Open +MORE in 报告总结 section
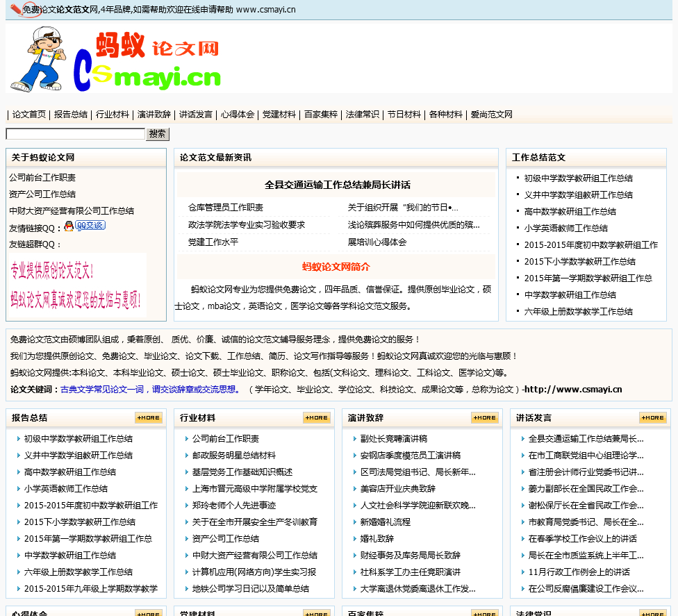The height and width of the screenshot is (616, 678). 149,417
